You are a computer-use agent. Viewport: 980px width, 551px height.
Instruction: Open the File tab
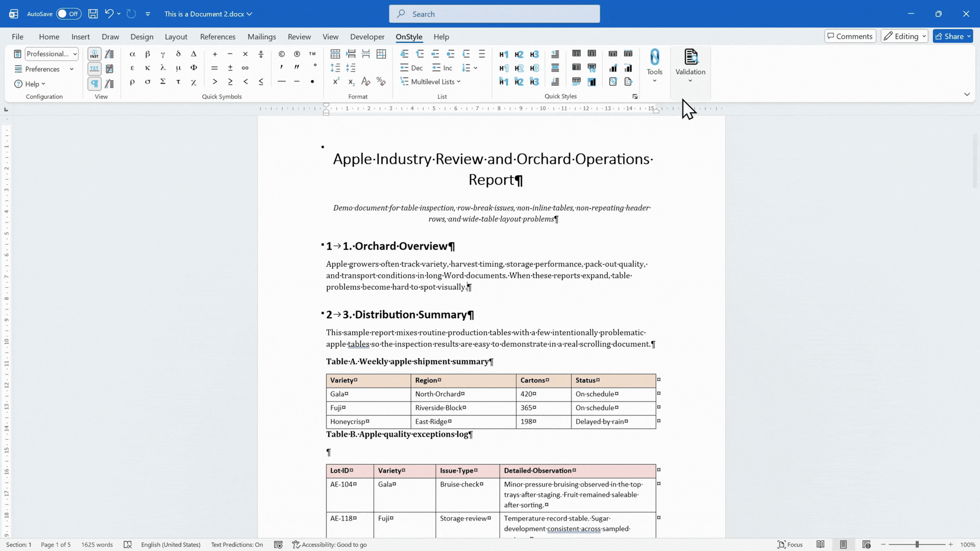(17, 37)
